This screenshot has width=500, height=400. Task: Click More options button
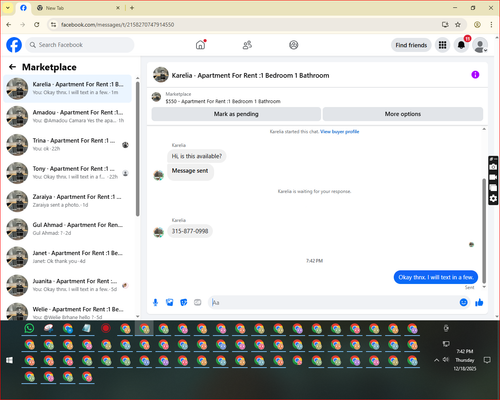click(x=403, y=114)
